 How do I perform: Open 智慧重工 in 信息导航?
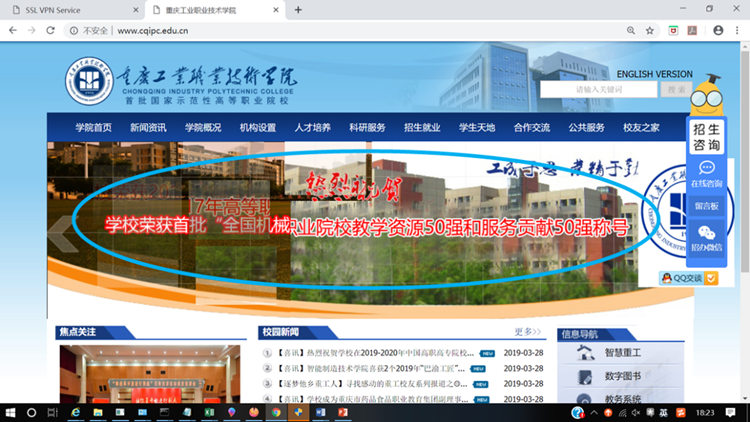click(x=622, y=353)
